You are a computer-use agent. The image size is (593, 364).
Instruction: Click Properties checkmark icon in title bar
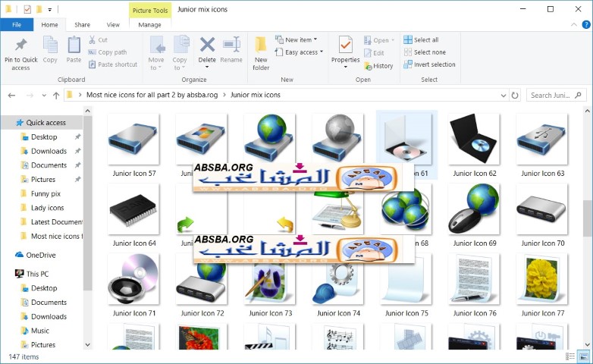(x=27, y=9)
